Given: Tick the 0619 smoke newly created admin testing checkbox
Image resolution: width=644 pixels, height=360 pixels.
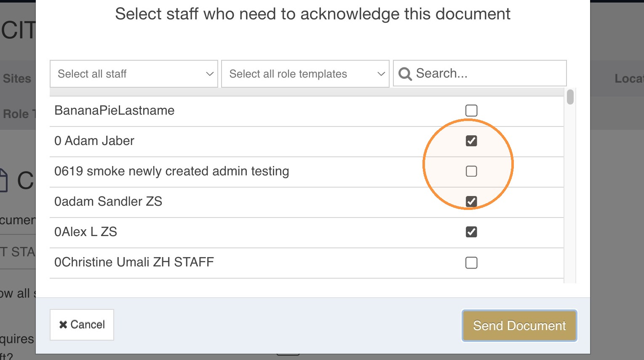Looking at the screenshot, I should [x=471, y=171].
